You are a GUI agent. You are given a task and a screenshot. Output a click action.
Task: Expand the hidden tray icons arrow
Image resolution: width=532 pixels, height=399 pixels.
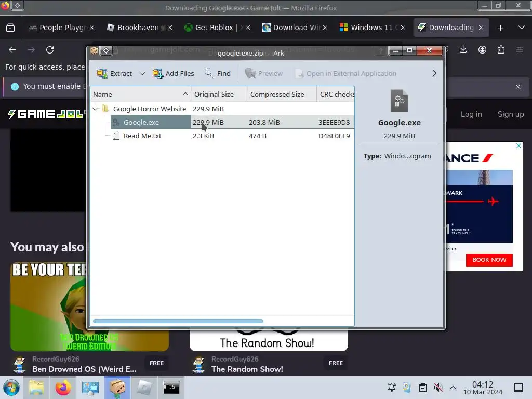pyautogui.click(x=453, y=387)
